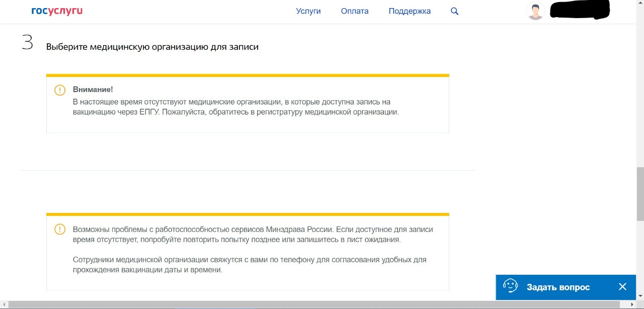Click the Госуслуги logo
Viewport: 644px width, 309px height.
57,11
